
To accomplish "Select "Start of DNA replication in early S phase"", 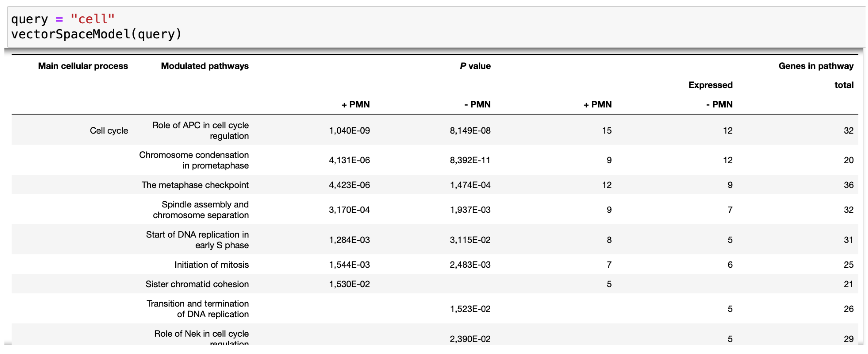I will click(197, 240).
